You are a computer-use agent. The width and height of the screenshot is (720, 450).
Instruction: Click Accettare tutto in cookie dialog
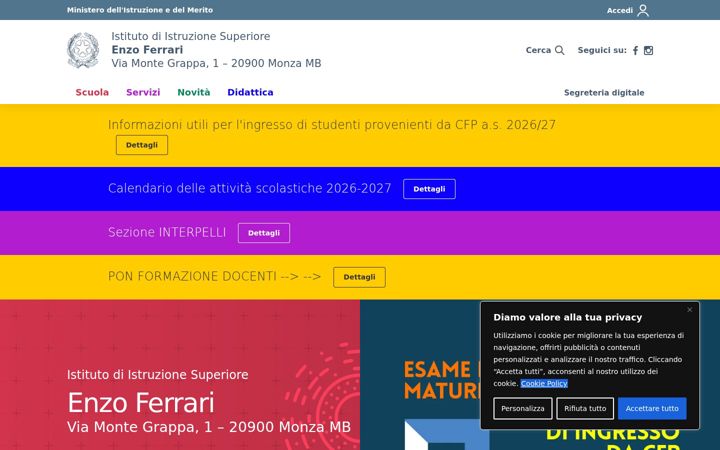click(652, 408)
